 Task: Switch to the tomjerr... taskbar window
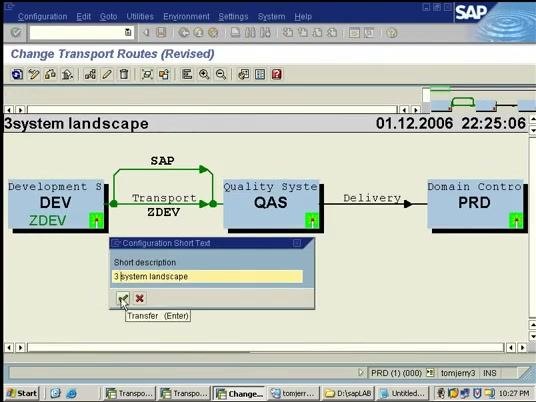tap(294, 393)
